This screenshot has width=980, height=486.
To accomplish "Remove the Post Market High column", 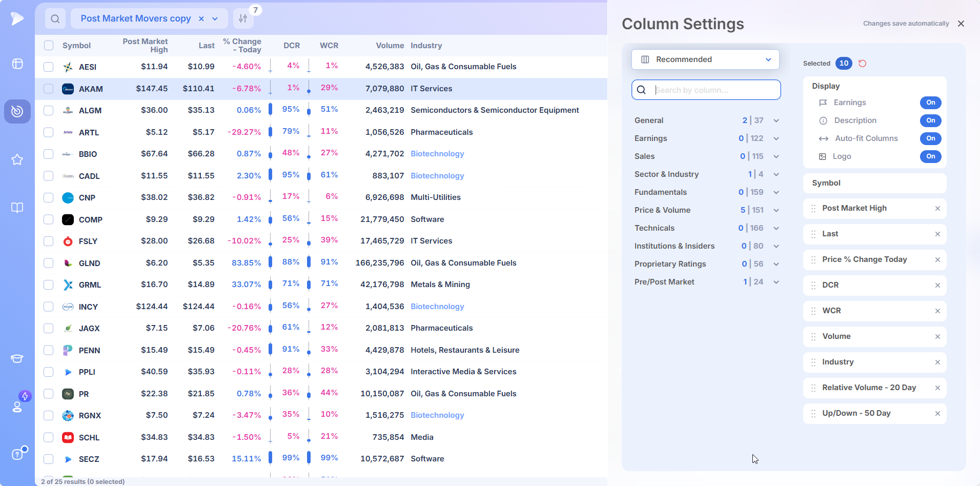I will [937, 209].
